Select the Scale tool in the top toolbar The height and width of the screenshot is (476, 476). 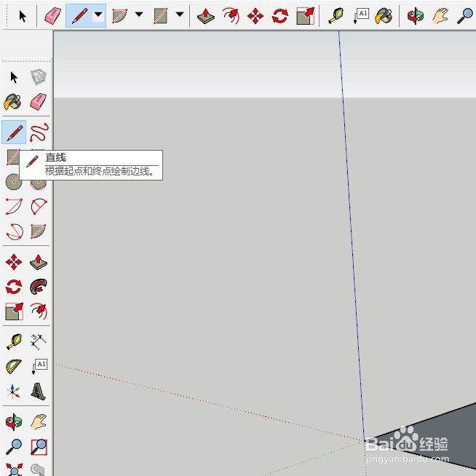tap(305, 16)
